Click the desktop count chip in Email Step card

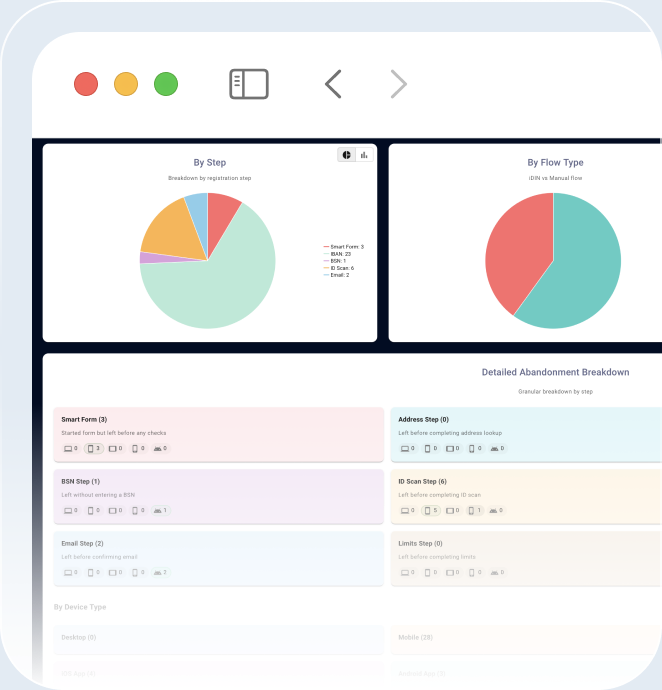[x=71, y=573]
